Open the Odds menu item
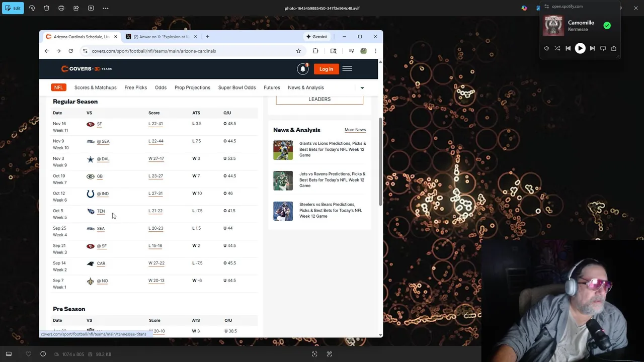The width and height of the screenshot is (644, 362). tap(160, 87)
